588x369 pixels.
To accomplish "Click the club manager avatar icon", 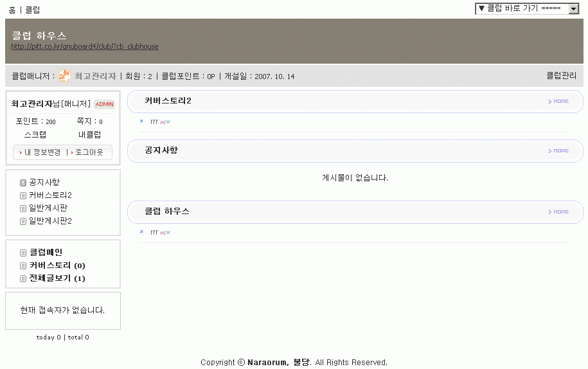I will 64,76.
